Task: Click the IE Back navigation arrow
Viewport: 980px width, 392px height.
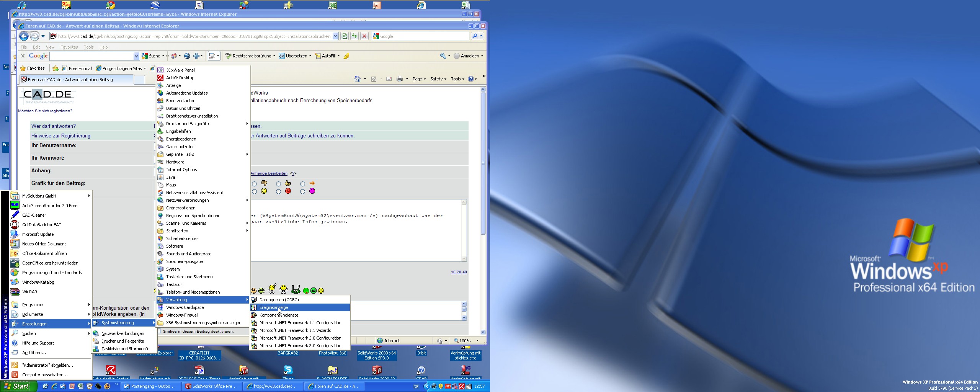Action: click(x=24, y=36)
